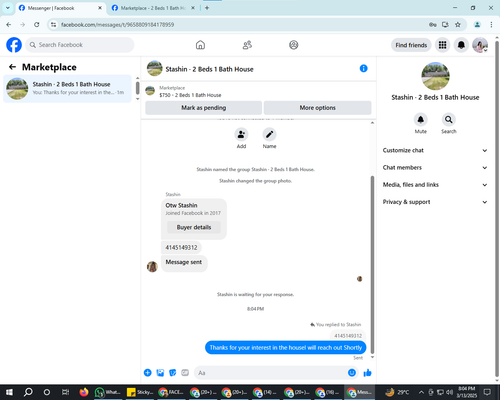The width and height of the screenshot is (500, 400).
Task: Open the Facebook menu grid icon
Action: click(442, 45)
